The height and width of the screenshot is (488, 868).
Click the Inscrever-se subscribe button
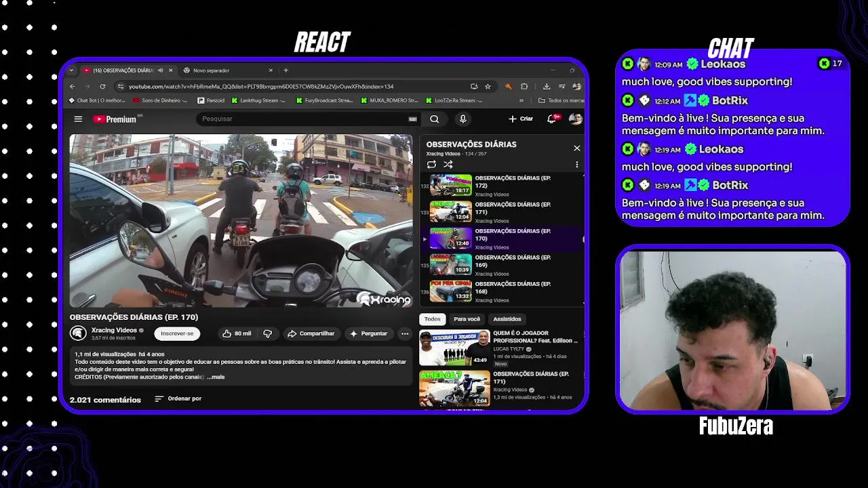pyautogui.click(x=177, y=333)
